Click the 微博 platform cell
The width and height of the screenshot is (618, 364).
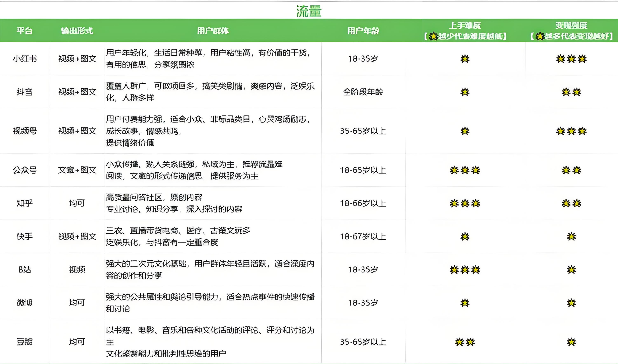[25, 303]
